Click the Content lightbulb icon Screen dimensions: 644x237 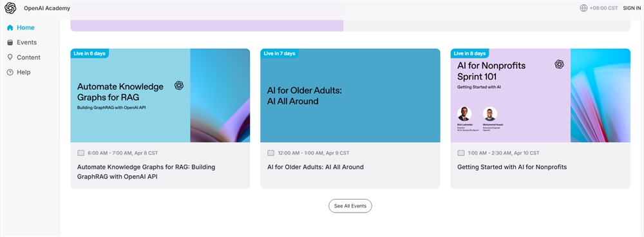coord(10,57)
